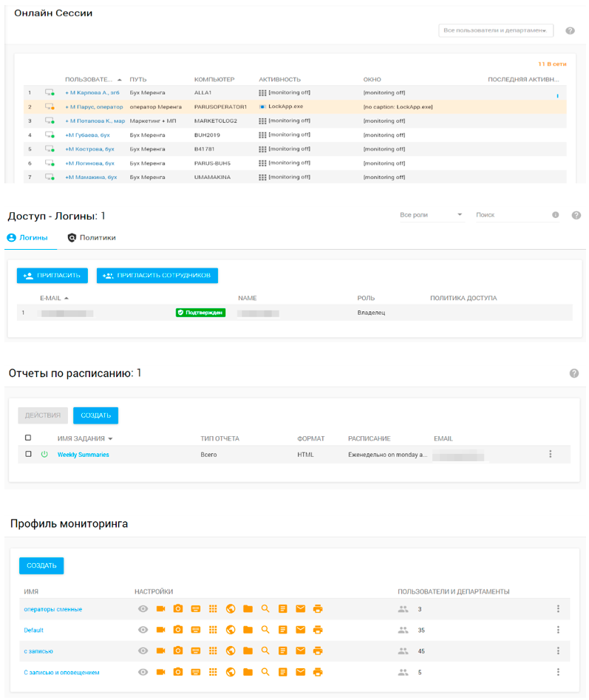This screenshot has height=700, width=589.
Task: Click help icon in Отчеты по расписанию header
Action: coord(573,373)
